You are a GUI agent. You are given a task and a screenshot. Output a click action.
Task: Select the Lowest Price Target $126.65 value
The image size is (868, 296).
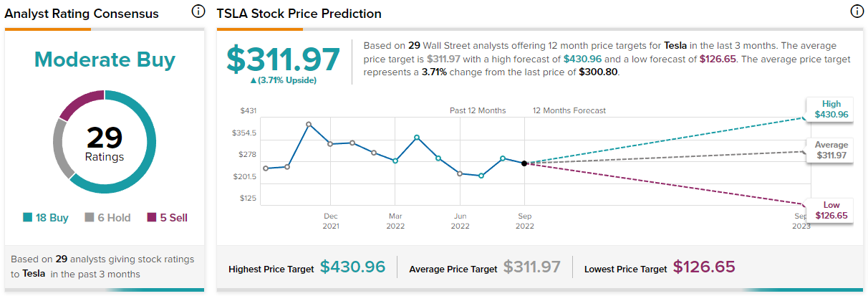(x=703, y=267)
